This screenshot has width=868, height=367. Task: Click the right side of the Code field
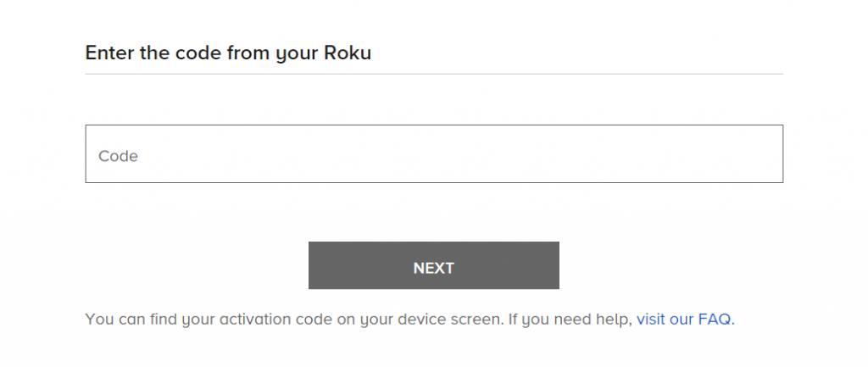[720, 154]
